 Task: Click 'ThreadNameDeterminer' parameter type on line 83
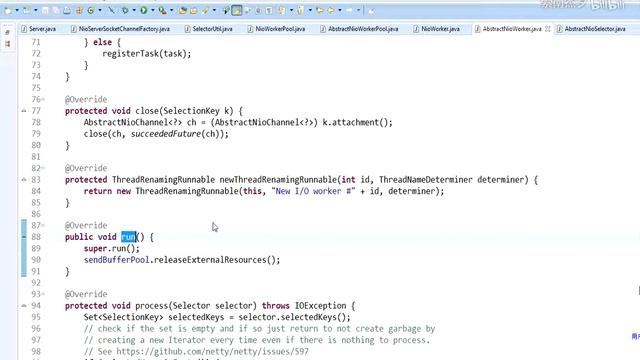click(426, 180)
